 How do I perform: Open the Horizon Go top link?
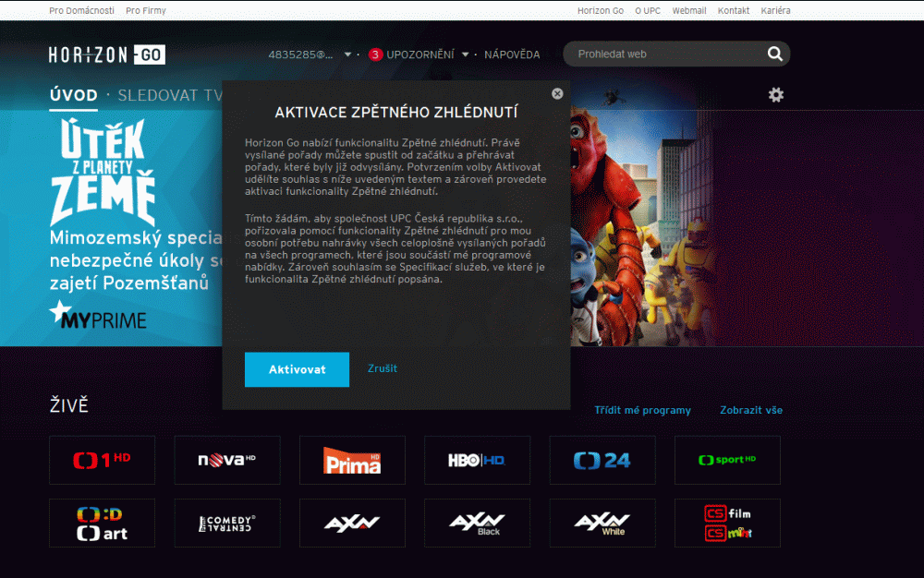(x=601, y=10)
